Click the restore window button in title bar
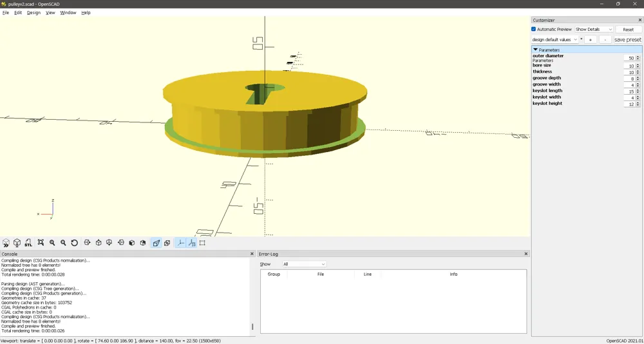The width and height of the screenshot is (644, 344). [x=618, y=4]
